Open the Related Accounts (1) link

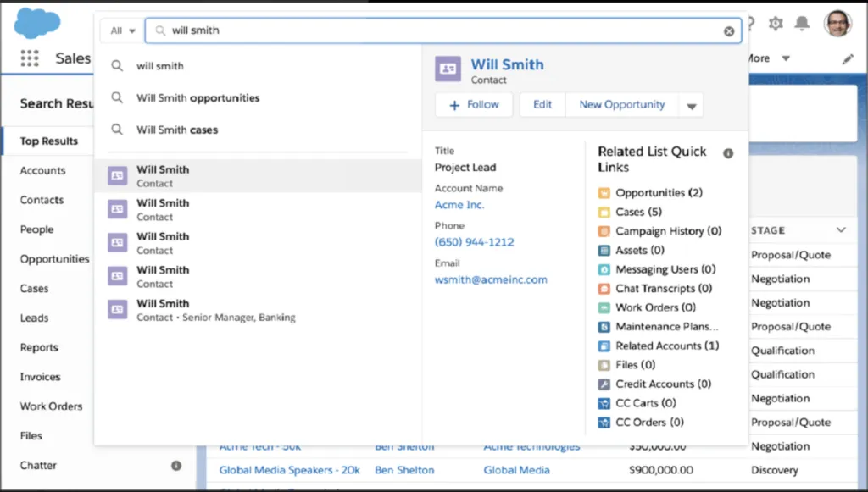click(x=667, y=346)
